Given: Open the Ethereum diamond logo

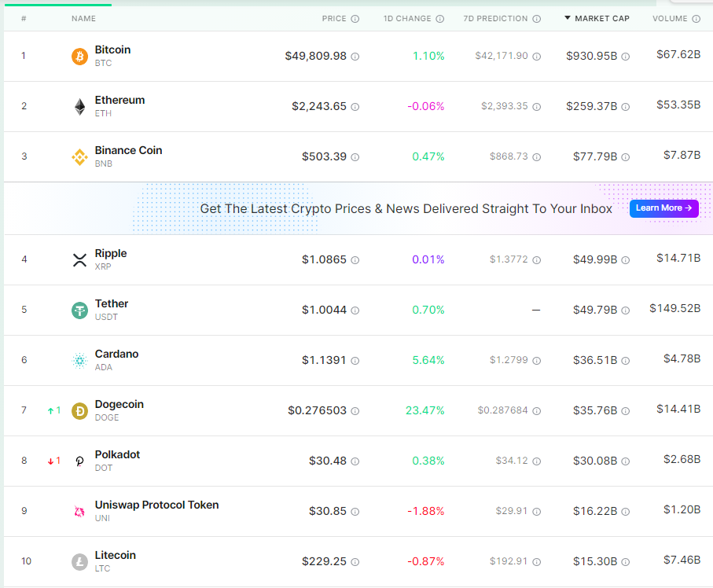Looking at the screenshot, I should click(79, 107).
